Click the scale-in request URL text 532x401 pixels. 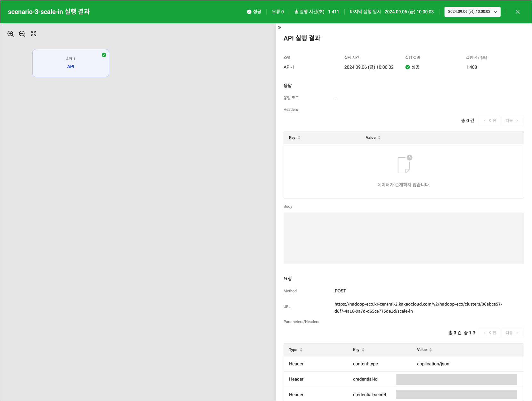coord(418,307)
